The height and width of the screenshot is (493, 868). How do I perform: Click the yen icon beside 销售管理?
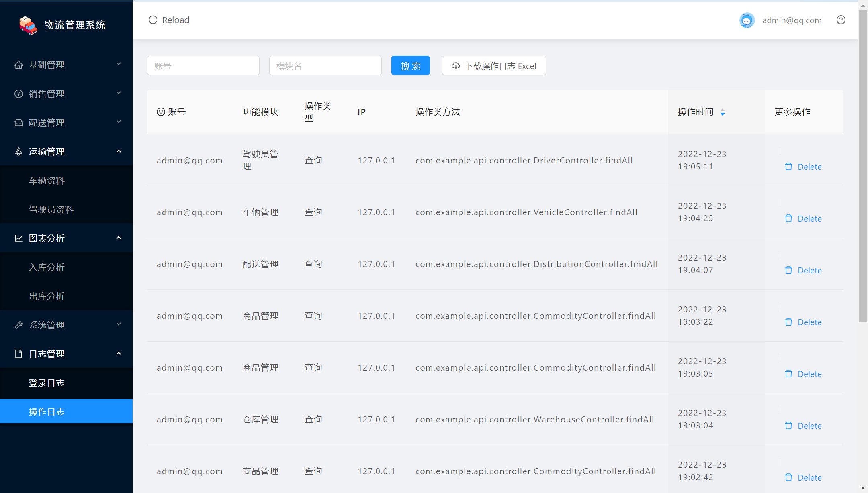(18, 94)
